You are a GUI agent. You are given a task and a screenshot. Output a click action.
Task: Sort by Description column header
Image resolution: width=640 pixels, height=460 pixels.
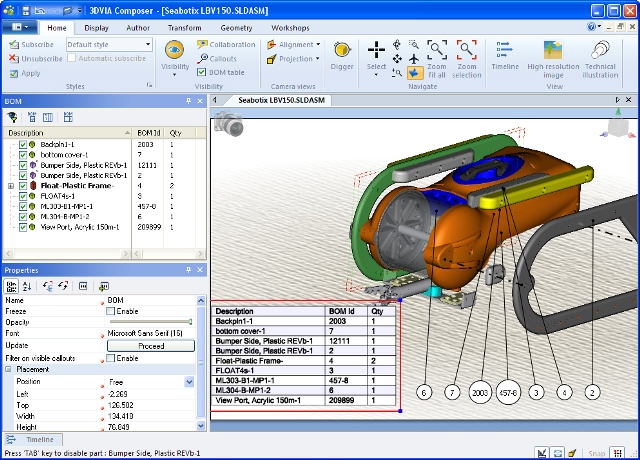click(x=67, y=133)
